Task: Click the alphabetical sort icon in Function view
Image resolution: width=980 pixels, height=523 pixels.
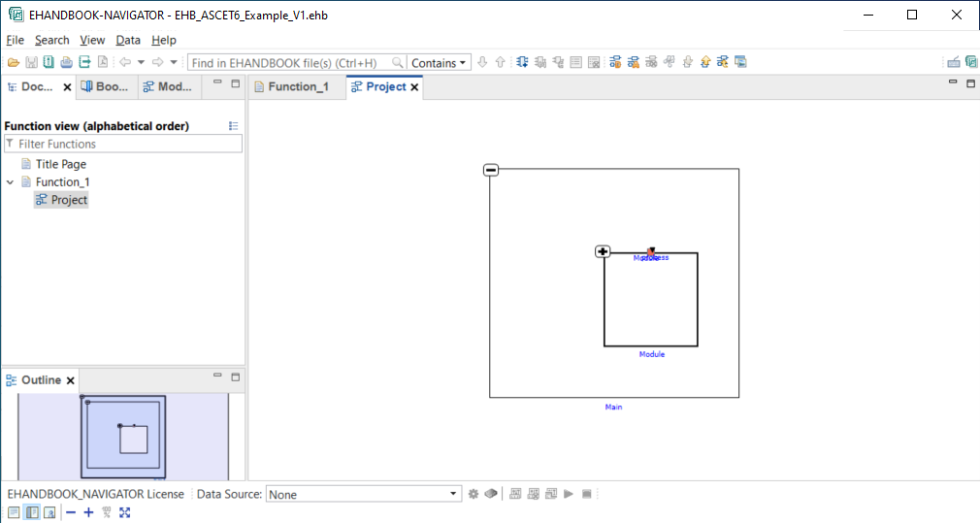Action: coord(233,126)
